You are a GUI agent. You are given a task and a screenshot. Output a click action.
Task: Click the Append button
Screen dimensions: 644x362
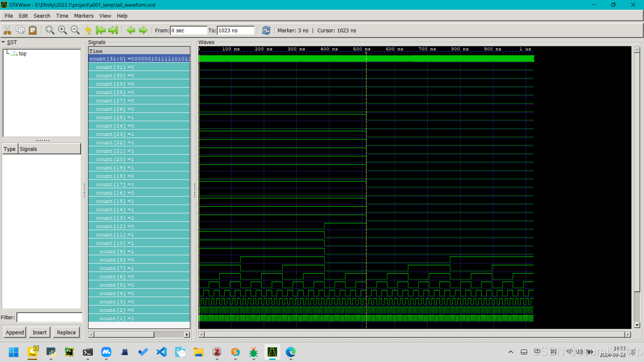[x=15, y=332]
